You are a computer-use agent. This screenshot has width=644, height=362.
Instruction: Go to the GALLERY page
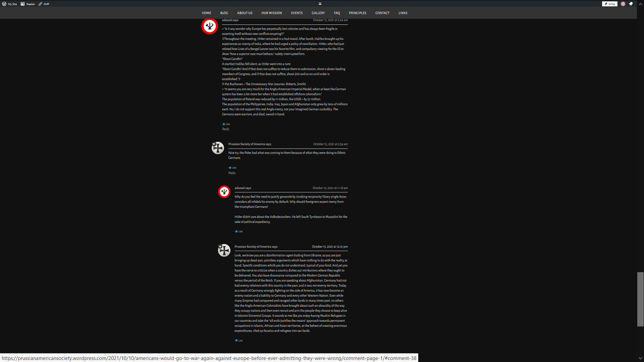click(318, 13)
